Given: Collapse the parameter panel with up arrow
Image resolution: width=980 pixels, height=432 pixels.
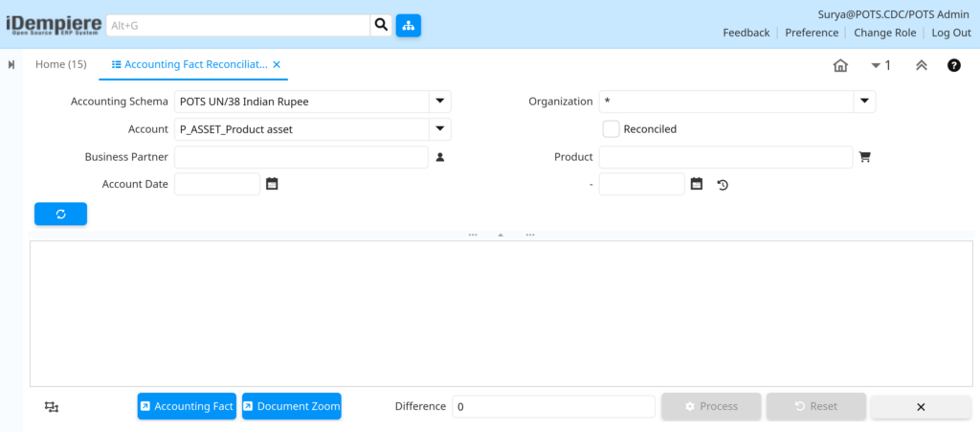Looking at the screenshot, I should pos(501,235).
